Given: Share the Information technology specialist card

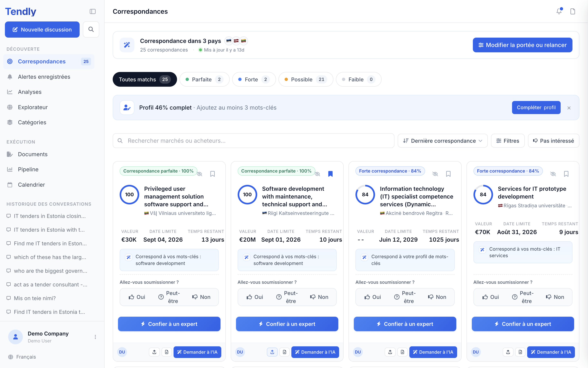Looking at the screenshot, I should pyautogui.click(x=390, y=352).
